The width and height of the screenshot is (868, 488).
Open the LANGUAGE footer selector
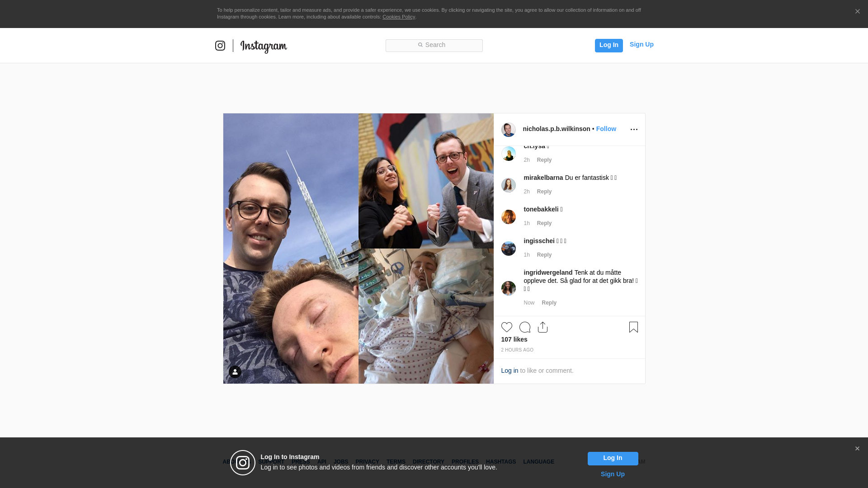(x=538, y=462)
